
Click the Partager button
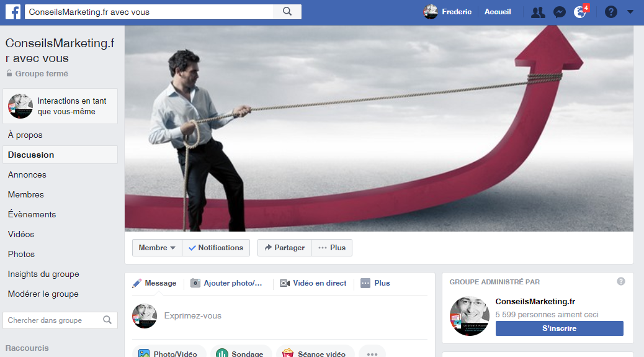(284, 248)
